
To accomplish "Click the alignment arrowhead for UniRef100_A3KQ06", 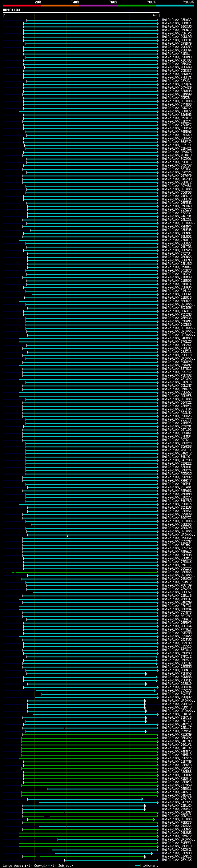I will 146,674.
